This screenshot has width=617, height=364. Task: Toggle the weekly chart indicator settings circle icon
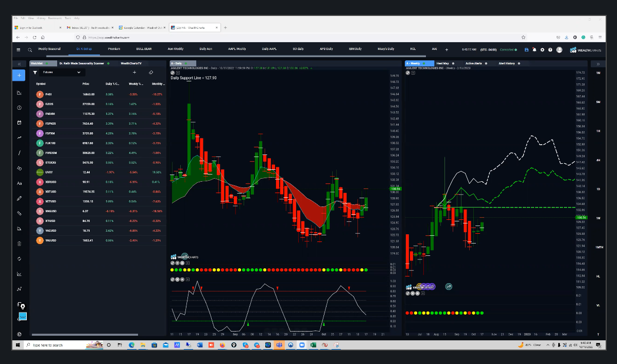point(408,73)
